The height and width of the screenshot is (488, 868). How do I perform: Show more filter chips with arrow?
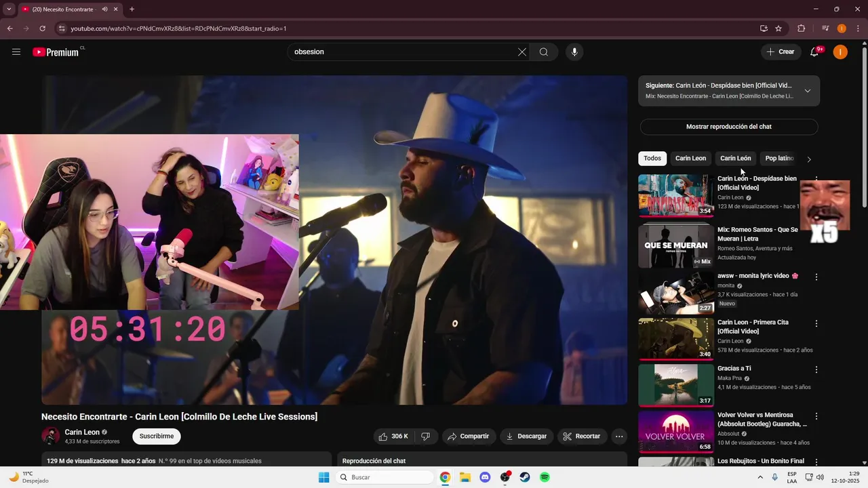[808, 159]
